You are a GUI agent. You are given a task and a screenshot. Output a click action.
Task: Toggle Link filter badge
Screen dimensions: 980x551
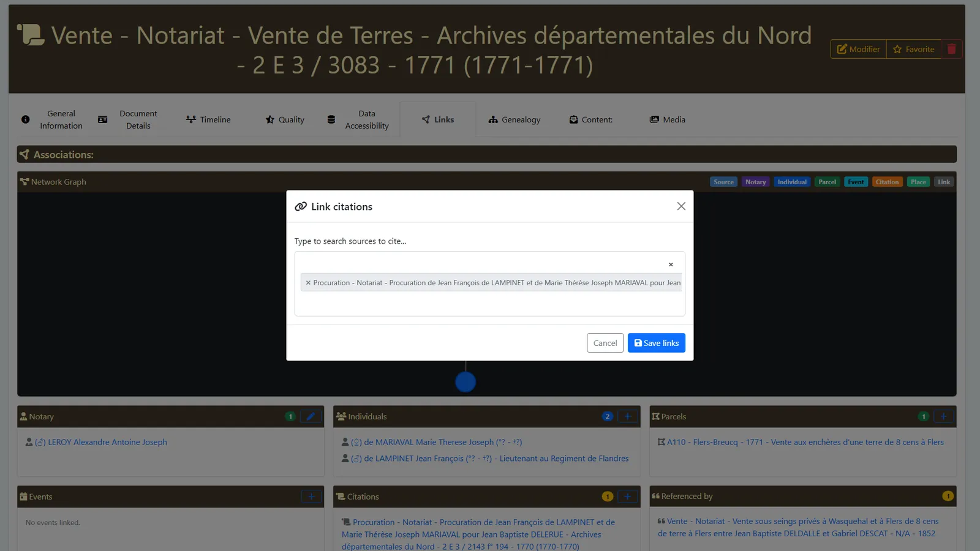[944, 182]
